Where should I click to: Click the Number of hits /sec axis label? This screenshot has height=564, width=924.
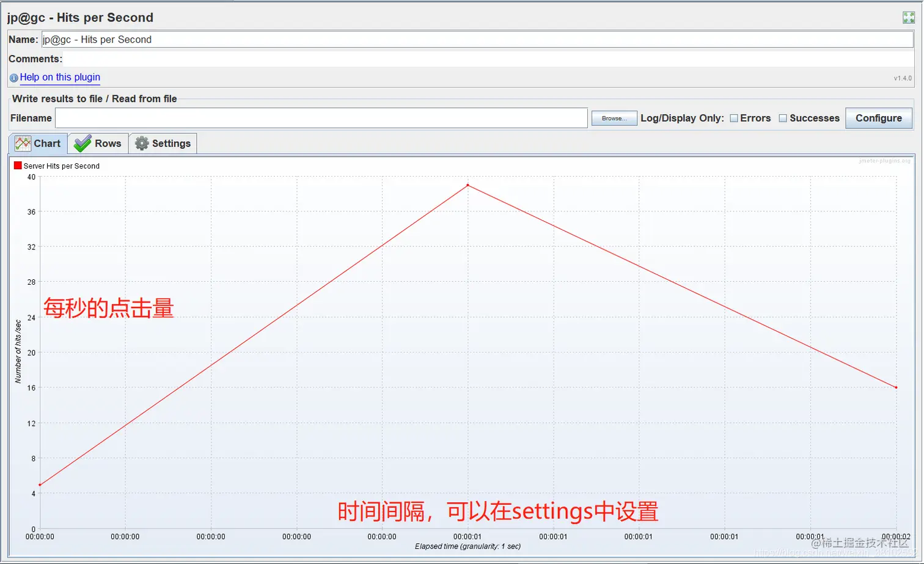click(x=18, y=351)
